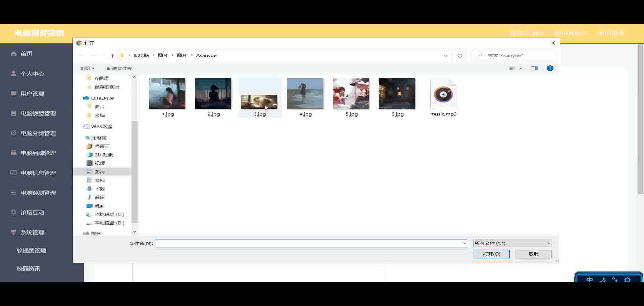This screenshot has width=644, height=306.
Task: Click the navigation tree scrollbar thumb
Action: coord(135,172)
